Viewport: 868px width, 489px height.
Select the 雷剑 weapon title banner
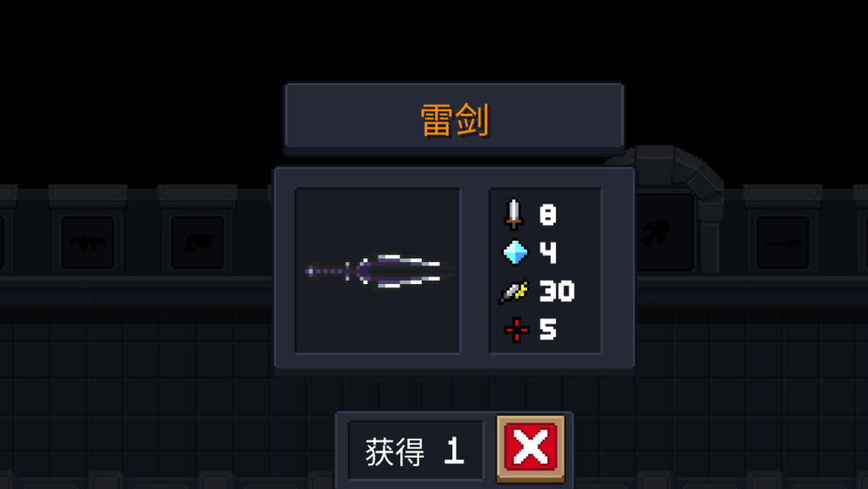click(454, 118)
